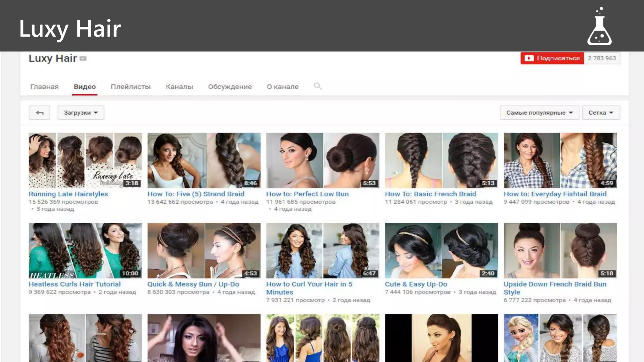Open How To: Five (5) Strand Braid link
Screen dimensions: 644x362
(x=196, y=194)
